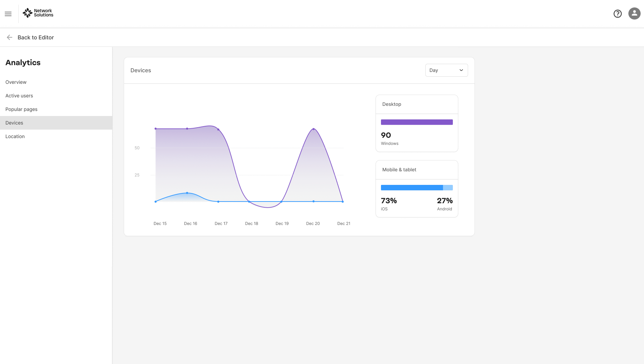Click the Mobile & tablet card header
This screenshot has height=364, width=644.
coord(417,170)
